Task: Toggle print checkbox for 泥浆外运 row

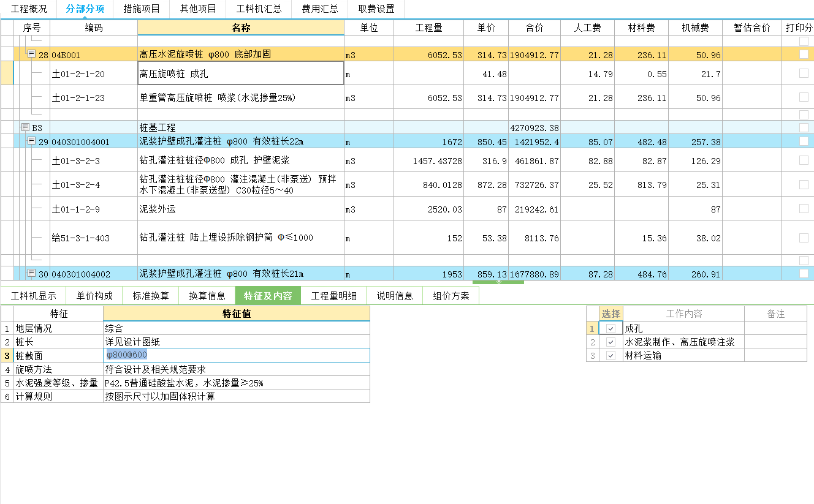Action: (804, 209)
